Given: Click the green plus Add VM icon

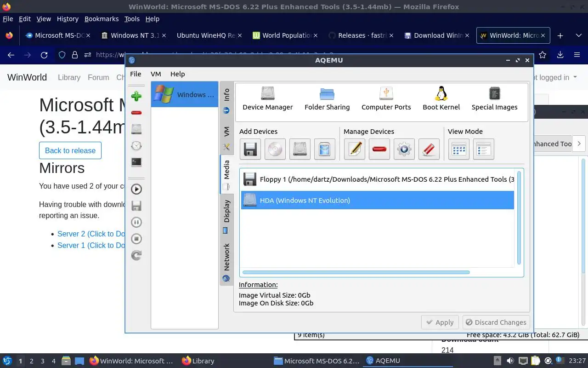Looking at the screenshot, I should (136, 96).
